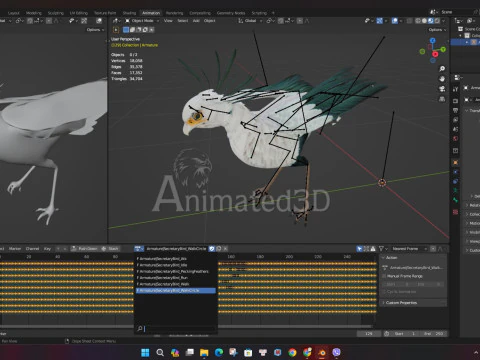The height and width of the screenshot is (360, 480).
Task: Click the zoom magnifier icon in viewport
Action: (x=442, y=69)
